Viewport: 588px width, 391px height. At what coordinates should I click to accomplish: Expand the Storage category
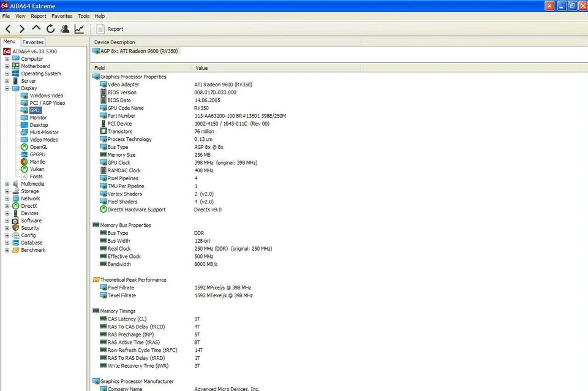(x=6, y=191)
